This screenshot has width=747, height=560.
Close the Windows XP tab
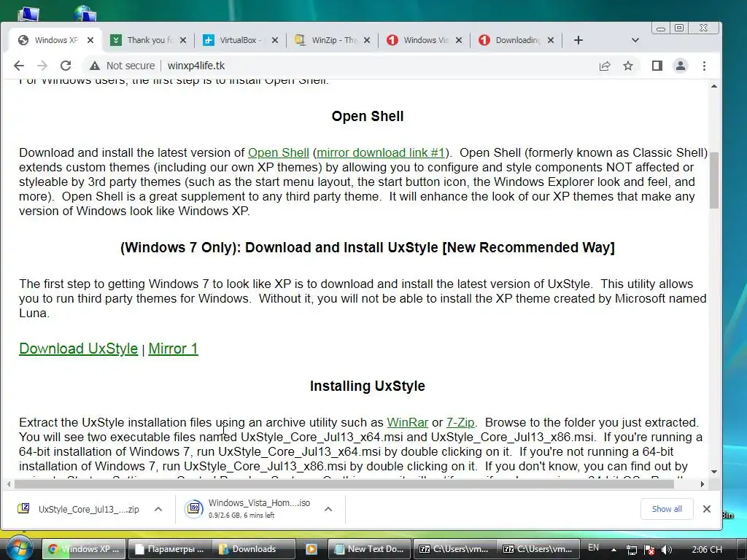click(x=90, y=41)
